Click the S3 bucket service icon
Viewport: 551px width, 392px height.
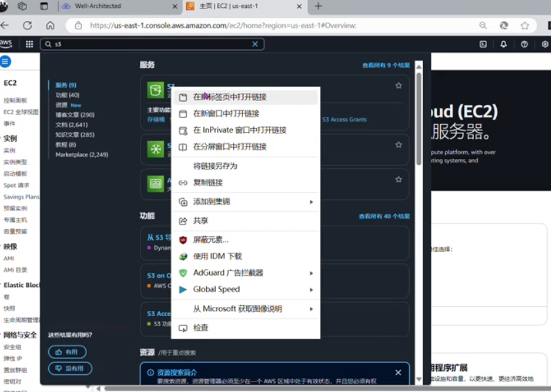pos(156,90)
